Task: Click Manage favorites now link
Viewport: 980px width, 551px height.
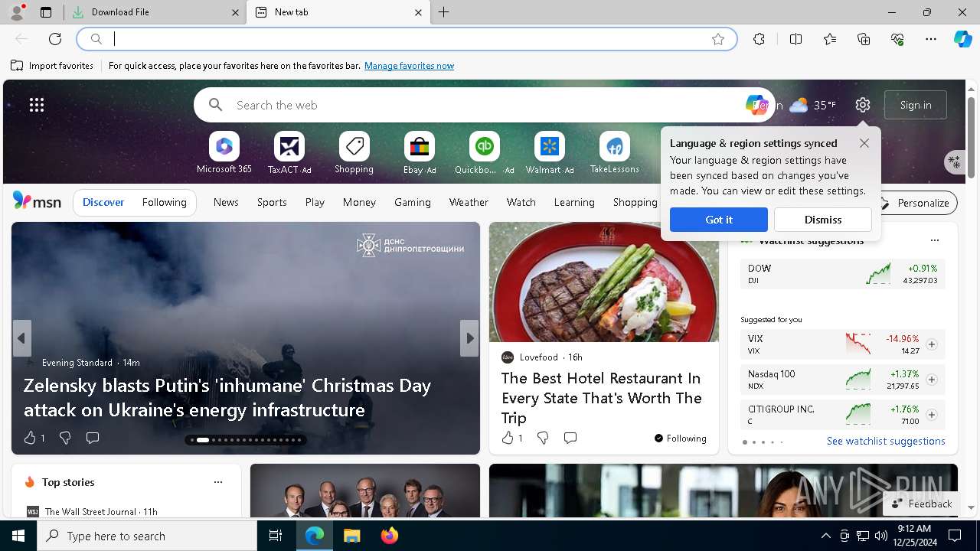Action: click(x=409, y=66)
